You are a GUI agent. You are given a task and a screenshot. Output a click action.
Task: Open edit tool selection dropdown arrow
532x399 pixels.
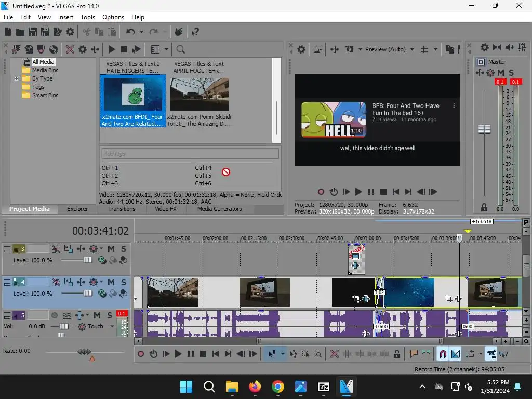tap(283, 354)
